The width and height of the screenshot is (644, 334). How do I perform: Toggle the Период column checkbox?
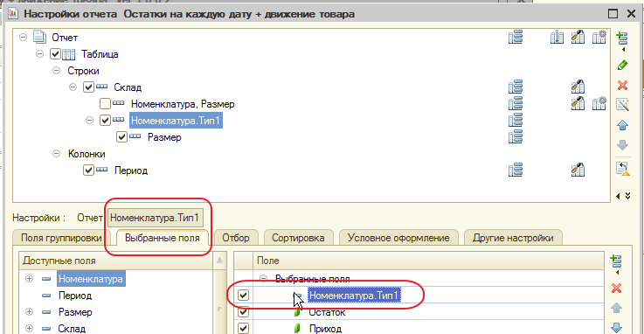pos(89,170)
